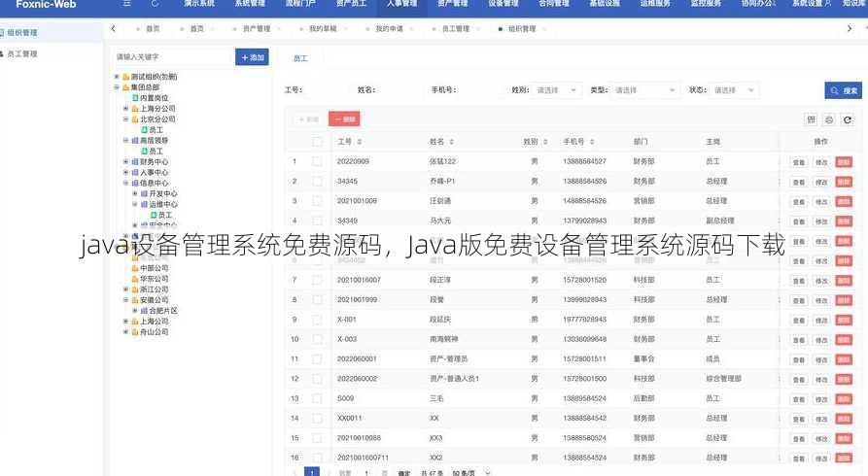Open the 性别 filter dropdown
Screen dimensions: 868x476
[x=557, y=90]
